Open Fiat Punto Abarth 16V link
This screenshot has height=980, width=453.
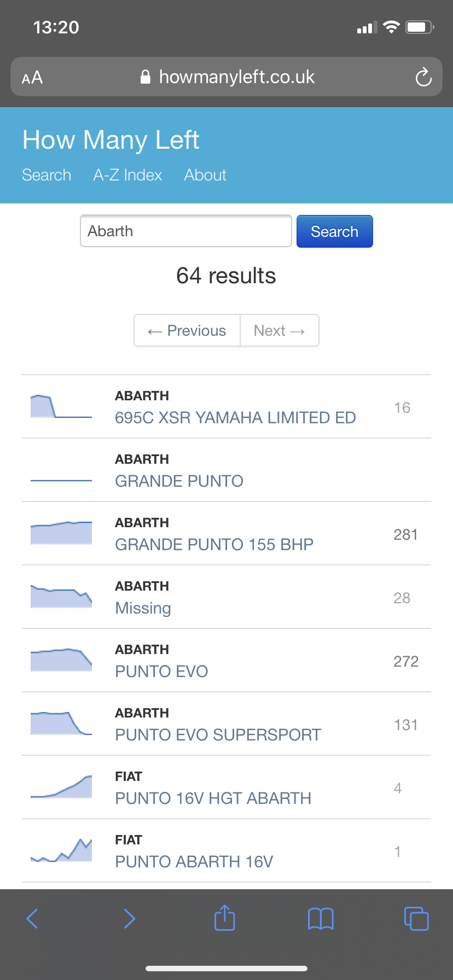click(x=194, y=862)
